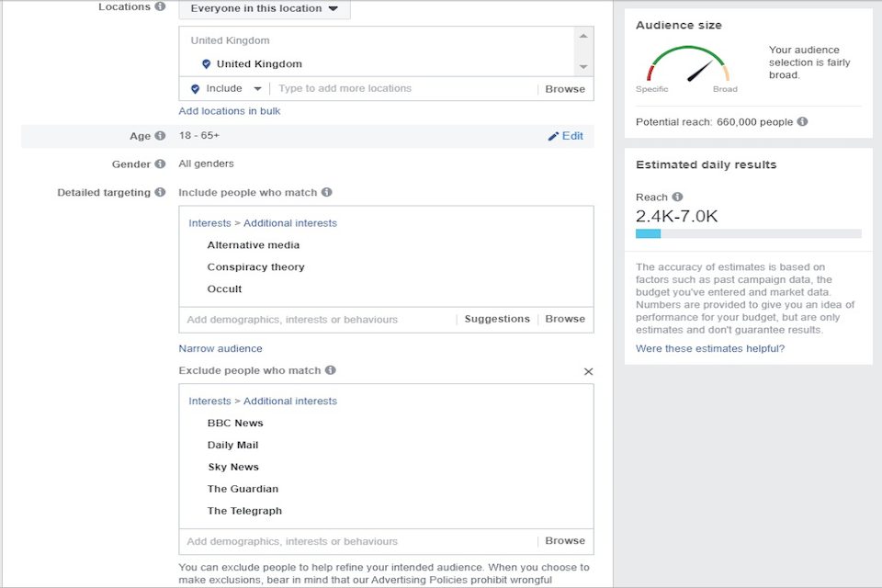Click Browse in the exclude targeting box

[565, 541]
